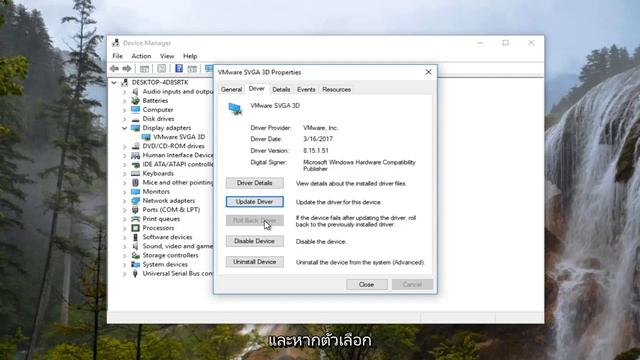Screen dimensions: 640x360
Task: Open the File menu
Action: (118, 56)
